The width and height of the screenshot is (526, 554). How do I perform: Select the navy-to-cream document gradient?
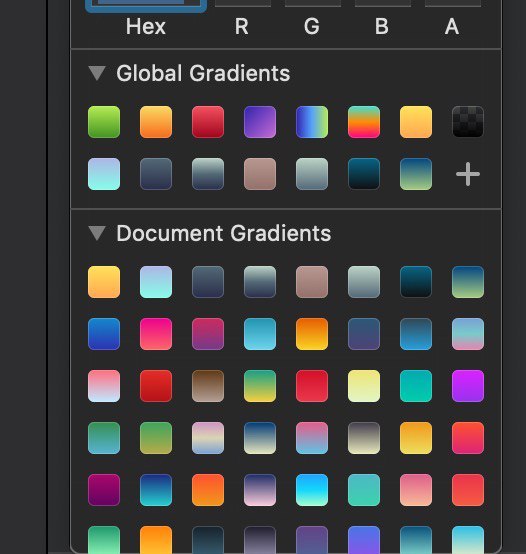(260, 438)
